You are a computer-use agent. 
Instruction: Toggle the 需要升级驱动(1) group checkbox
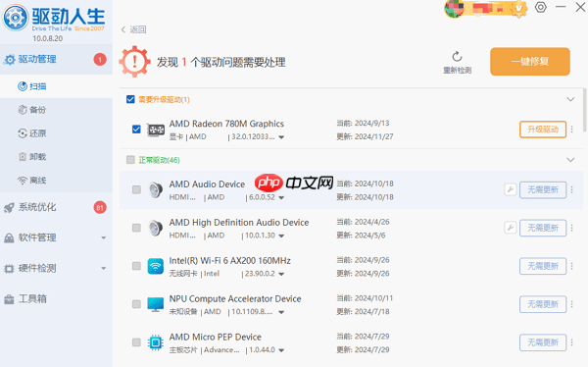click(130, 99)
